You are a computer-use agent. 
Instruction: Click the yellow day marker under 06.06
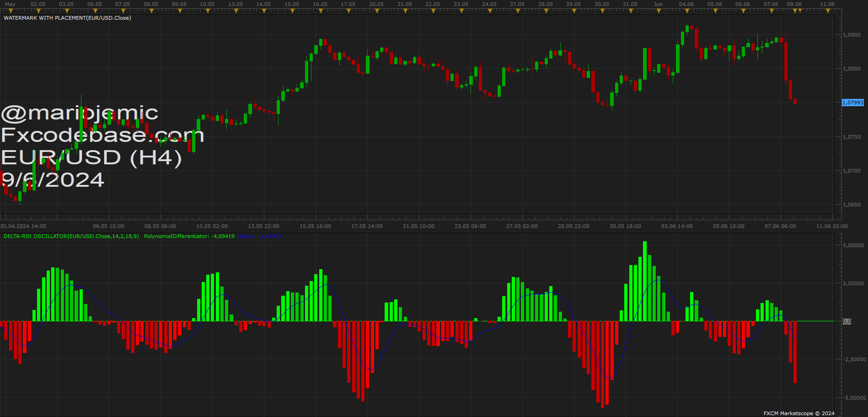coord(743,11)
